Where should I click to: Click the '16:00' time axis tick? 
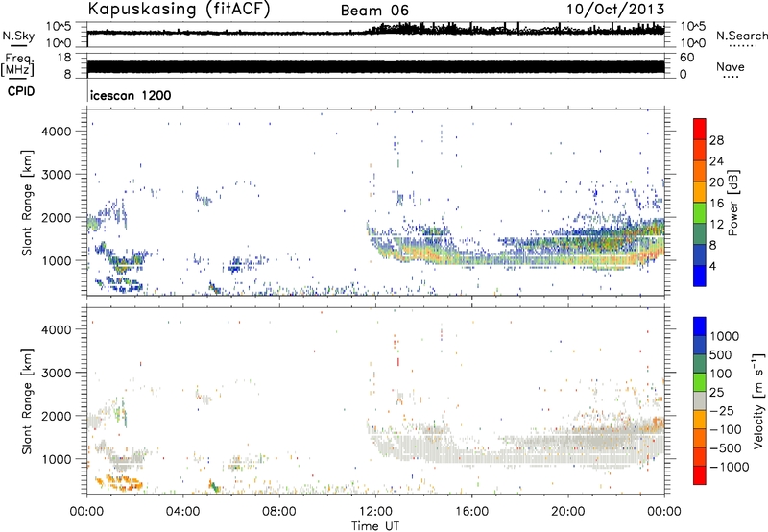(471, 512)
